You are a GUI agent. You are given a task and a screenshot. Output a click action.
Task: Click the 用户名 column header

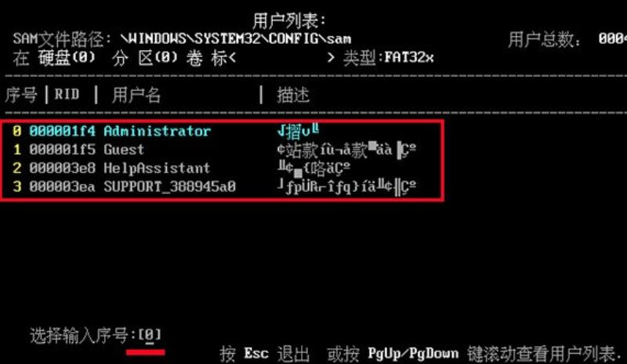(136, 95)
